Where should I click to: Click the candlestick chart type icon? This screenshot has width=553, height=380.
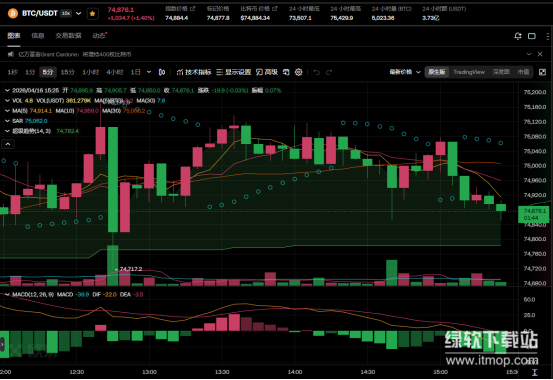point(162,72)
